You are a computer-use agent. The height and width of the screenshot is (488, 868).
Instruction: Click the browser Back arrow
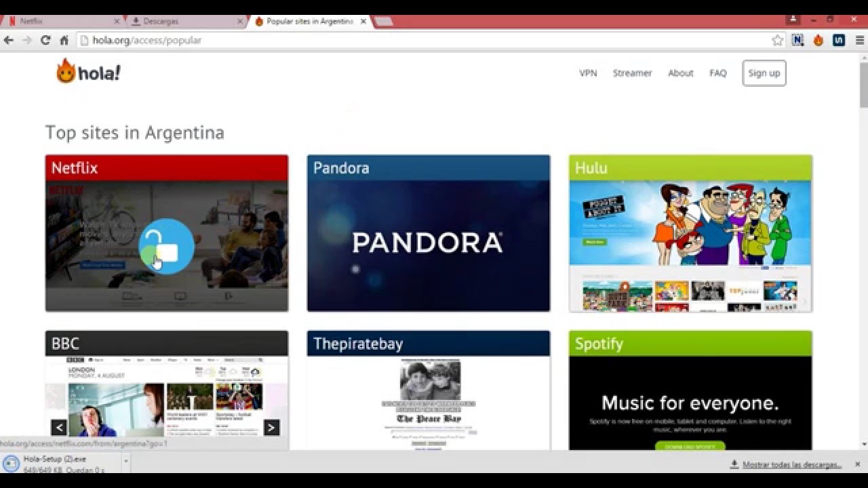click(9, 41)
